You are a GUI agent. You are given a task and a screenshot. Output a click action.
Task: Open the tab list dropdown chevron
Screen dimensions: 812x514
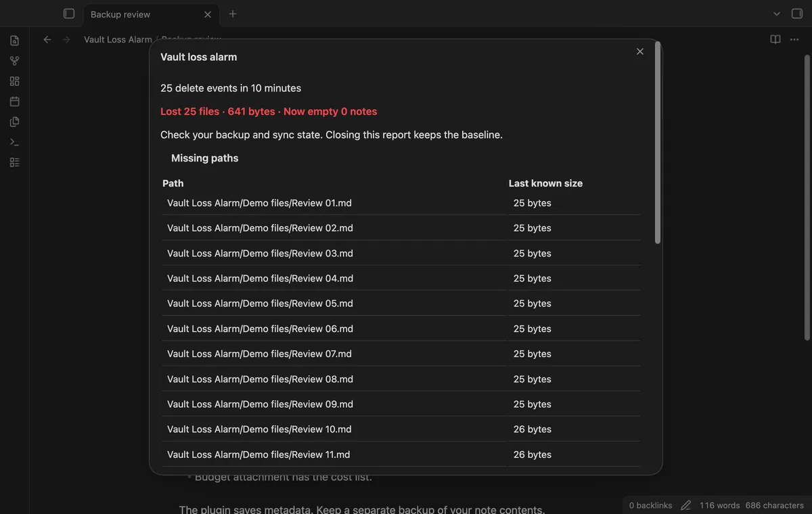[777, 14]
